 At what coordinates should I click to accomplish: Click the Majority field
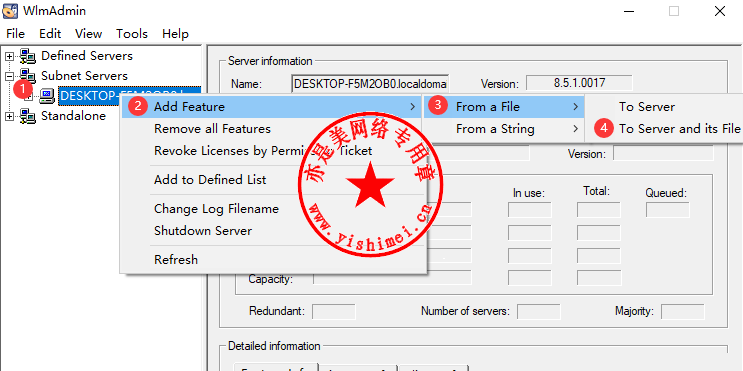683,312
